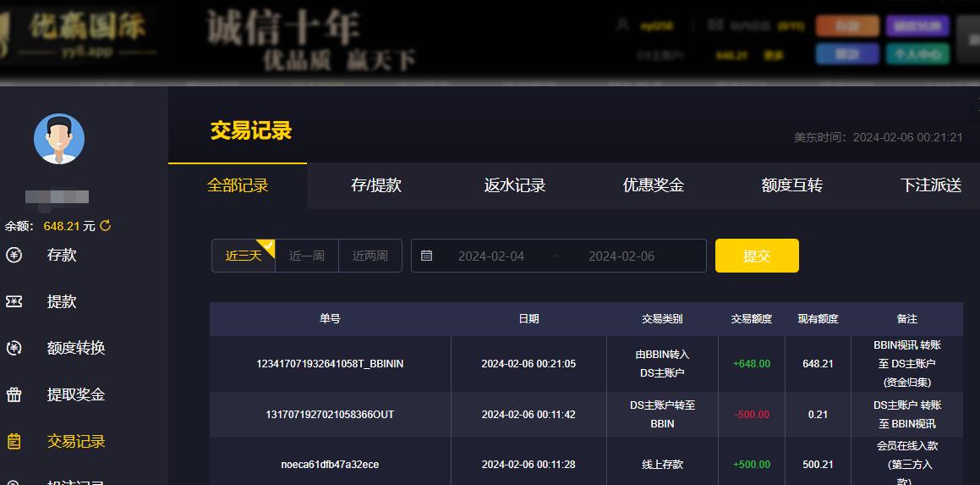This screenshot has width=980, height=485.
Task: Select the 额度互转 tab
Action: pyautogui.click(x=792, y=185)
